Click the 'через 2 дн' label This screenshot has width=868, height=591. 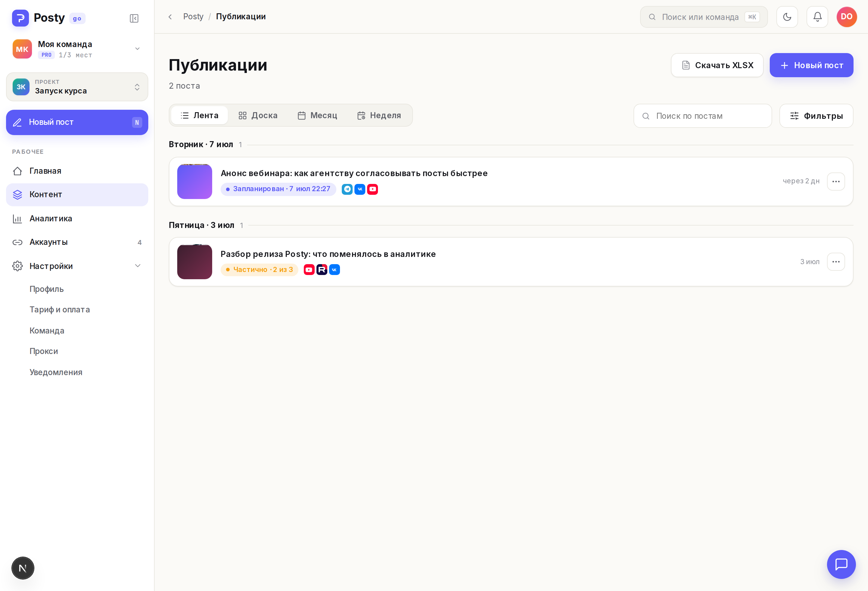click(x=801, y=181)
